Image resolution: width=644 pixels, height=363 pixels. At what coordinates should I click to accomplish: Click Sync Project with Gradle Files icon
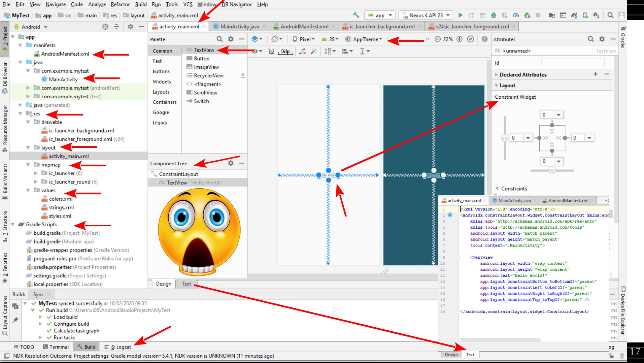tap(574, 15)
